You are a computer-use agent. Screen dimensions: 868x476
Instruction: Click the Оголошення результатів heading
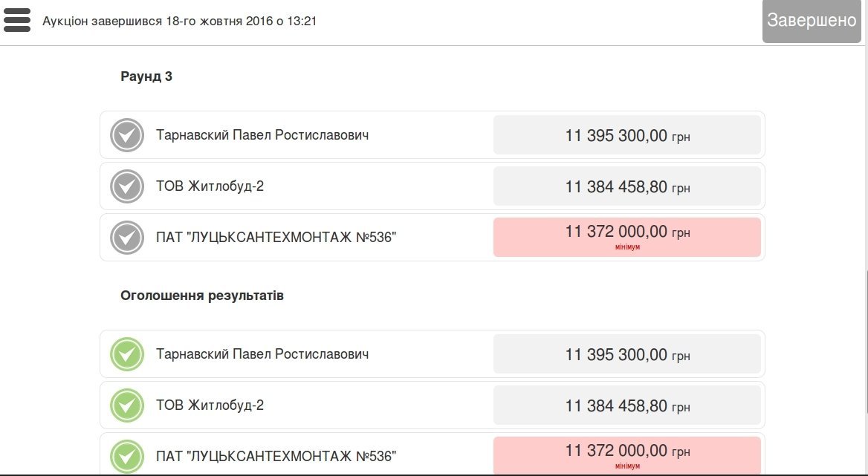202,296
